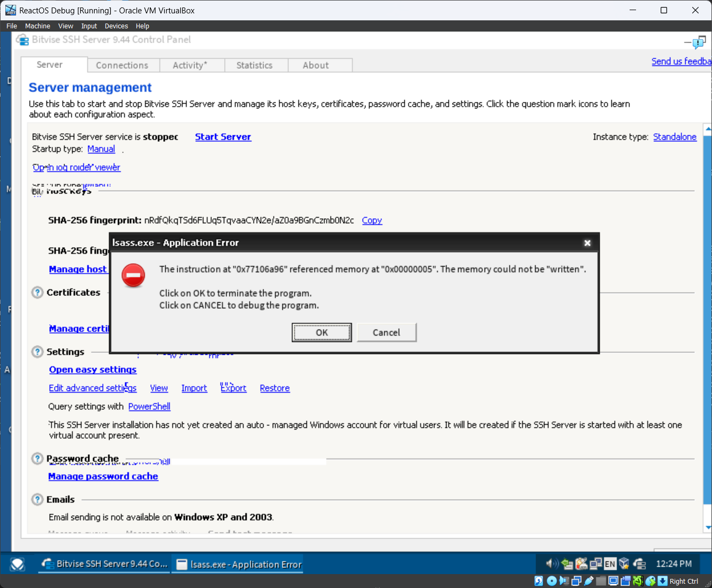
Task: Click the VirtualBox recording status icon
Action: 625,581
